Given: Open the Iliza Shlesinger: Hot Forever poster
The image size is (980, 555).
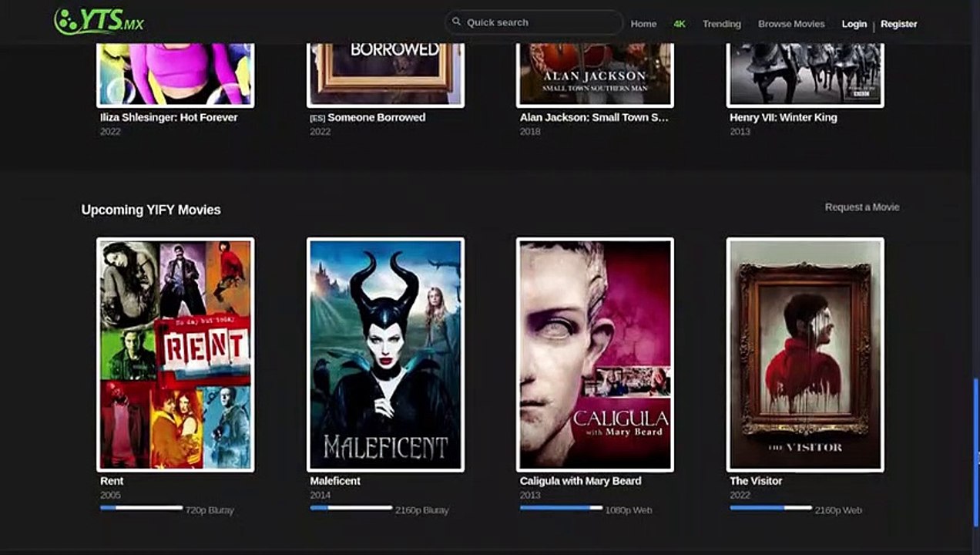Looking at the screenshot, I should pos(175,75).
